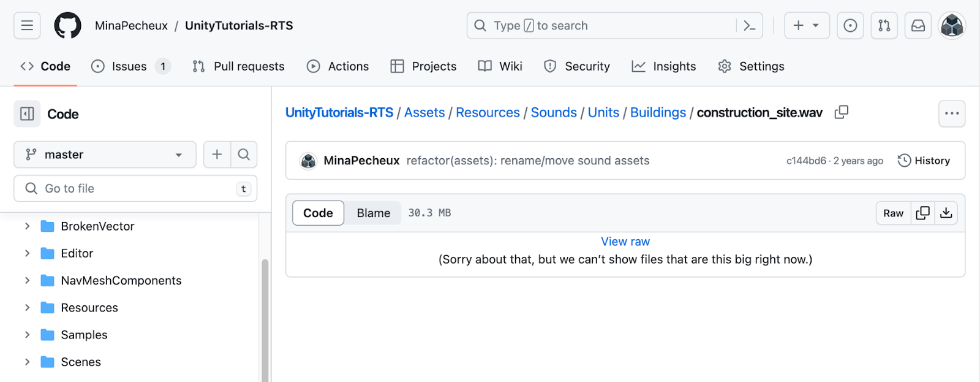Open the repository Settings tab

coord(751,66)
